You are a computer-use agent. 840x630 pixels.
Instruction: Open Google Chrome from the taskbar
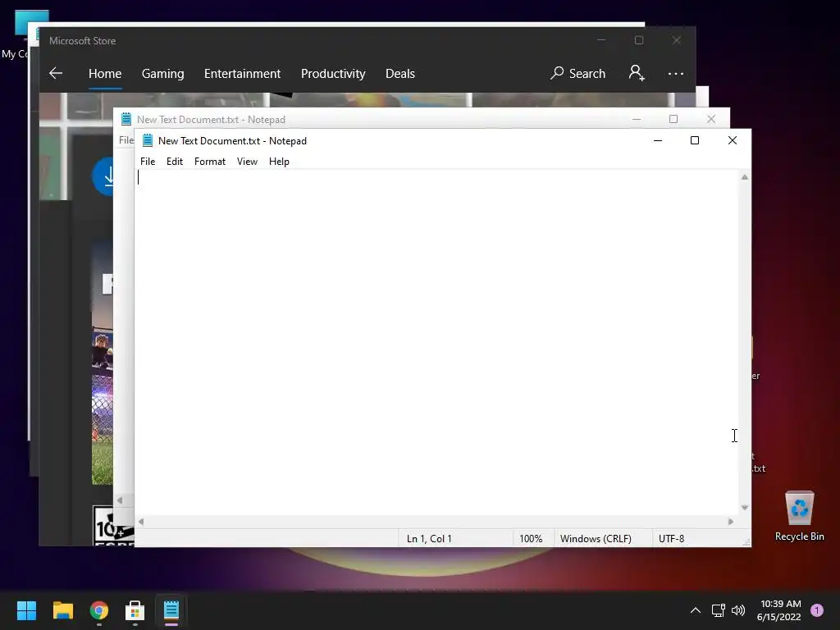click(99, 610)
